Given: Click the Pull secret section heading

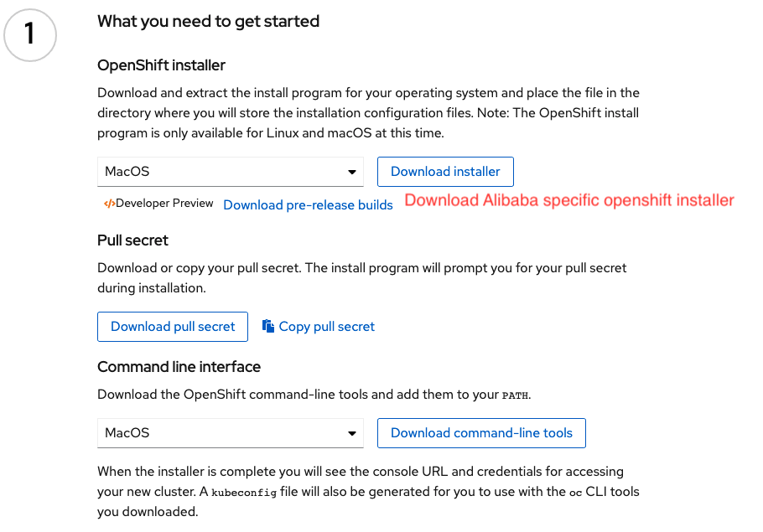Looking at the screenshot, I should click(132, 240).
